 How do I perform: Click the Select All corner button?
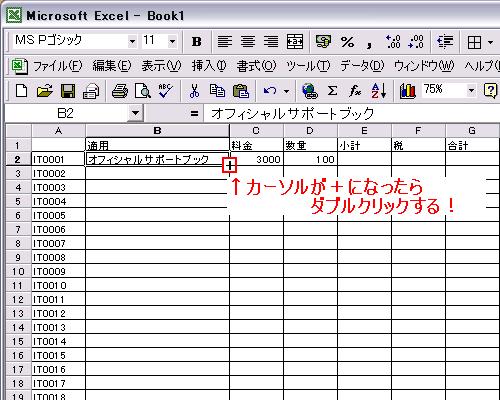pos(19,131)
